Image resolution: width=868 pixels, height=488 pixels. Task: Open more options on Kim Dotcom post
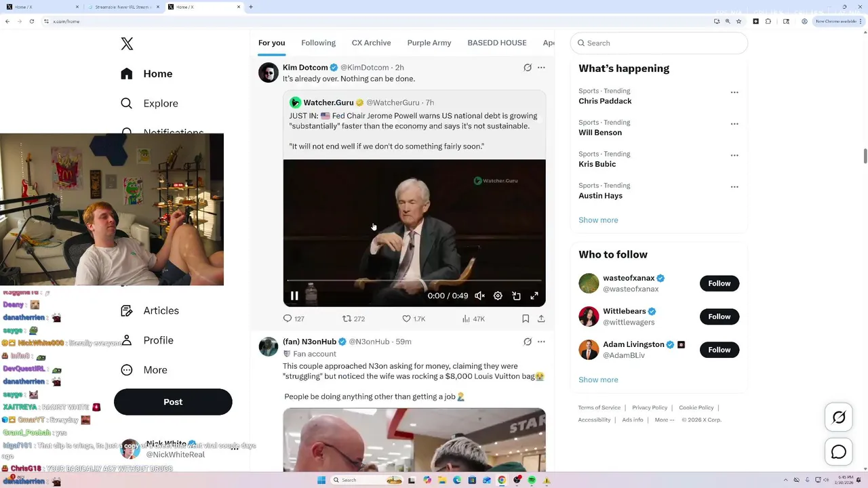(x=541, y=68)
